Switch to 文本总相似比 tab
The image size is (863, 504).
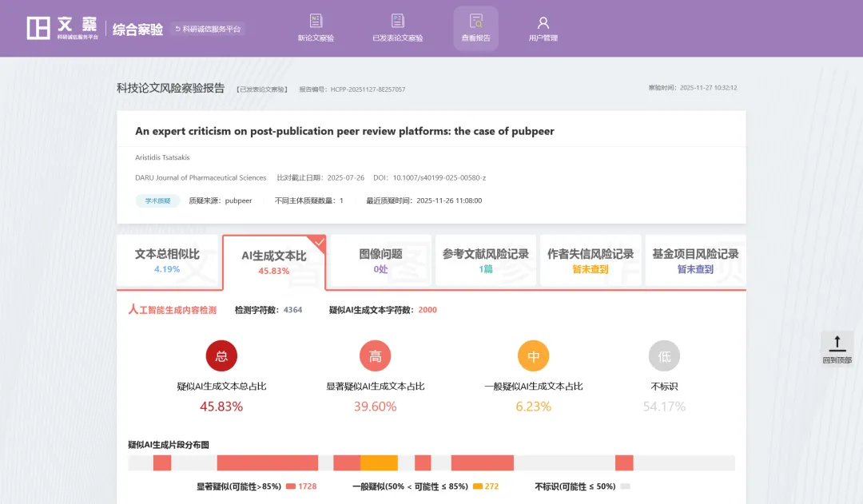(x=168, y=261)
